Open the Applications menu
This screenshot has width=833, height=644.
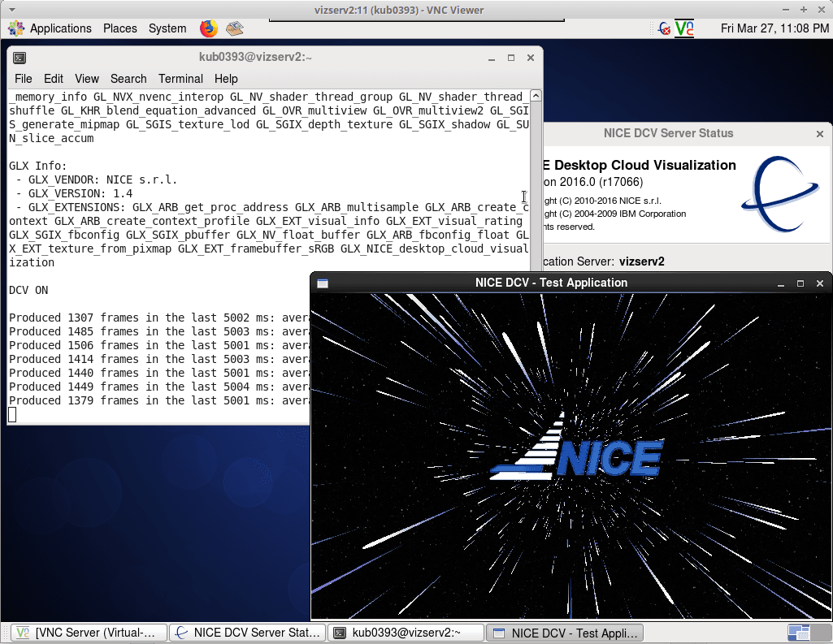(51, 28)
